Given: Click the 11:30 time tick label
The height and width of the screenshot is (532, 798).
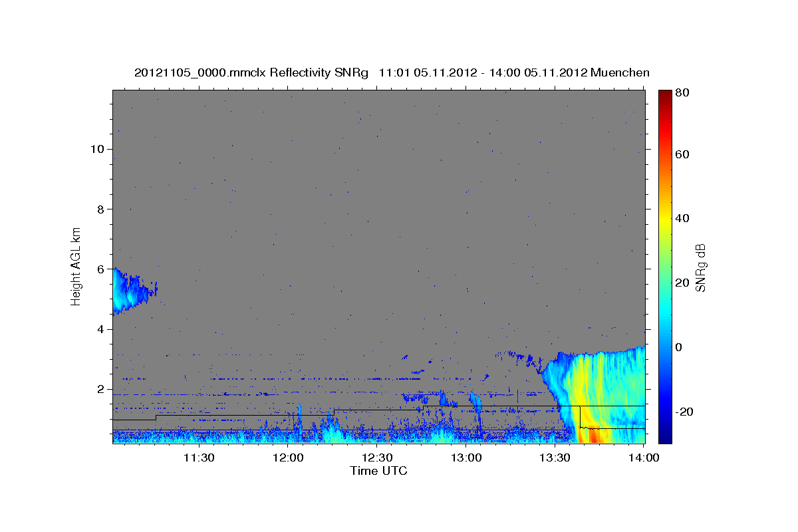Looking at the screenshot, I should pos(198,458).
